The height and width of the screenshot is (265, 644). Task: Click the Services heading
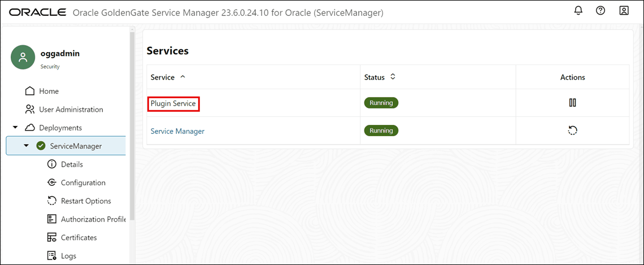[168, 50]
